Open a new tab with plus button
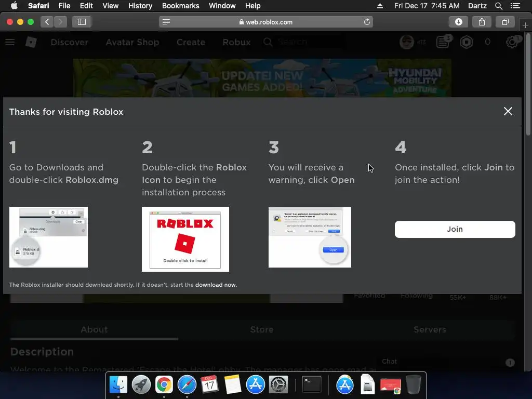Image resolution: width=532 pixels, height=399 pixels. [x=525, y=25]
